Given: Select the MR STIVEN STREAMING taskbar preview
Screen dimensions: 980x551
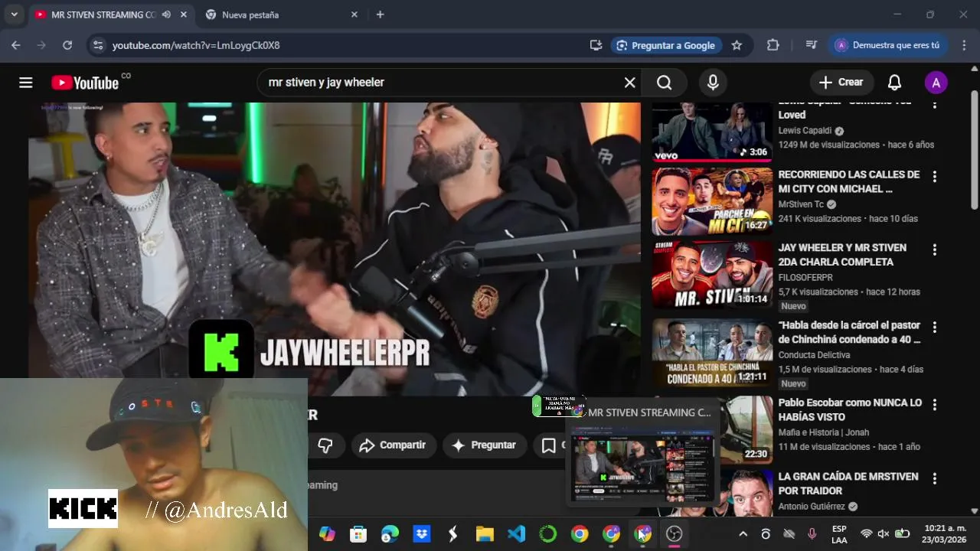Looking at the screenshot, I should (642, 454).
